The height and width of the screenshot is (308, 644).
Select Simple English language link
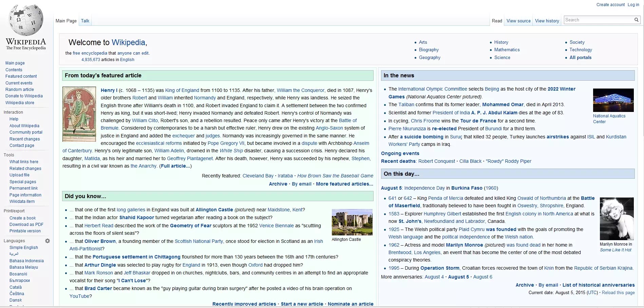click(x=24, y=248)
